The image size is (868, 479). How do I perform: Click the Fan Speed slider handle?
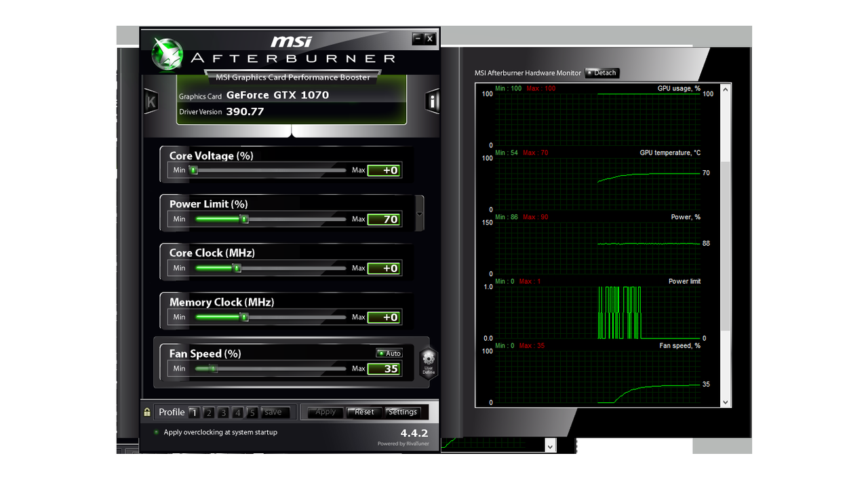tap(213, 369)
